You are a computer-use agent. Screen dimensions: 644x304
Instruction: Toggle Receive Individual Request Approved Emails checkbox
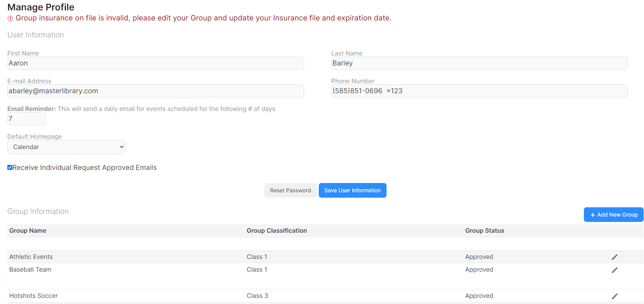tap(10, 167)
